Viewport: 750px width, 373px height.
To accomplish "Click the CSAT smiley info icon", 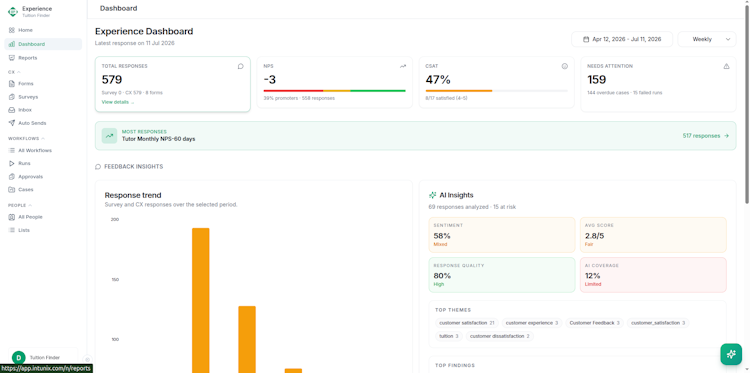I will (x=564, y=66).
